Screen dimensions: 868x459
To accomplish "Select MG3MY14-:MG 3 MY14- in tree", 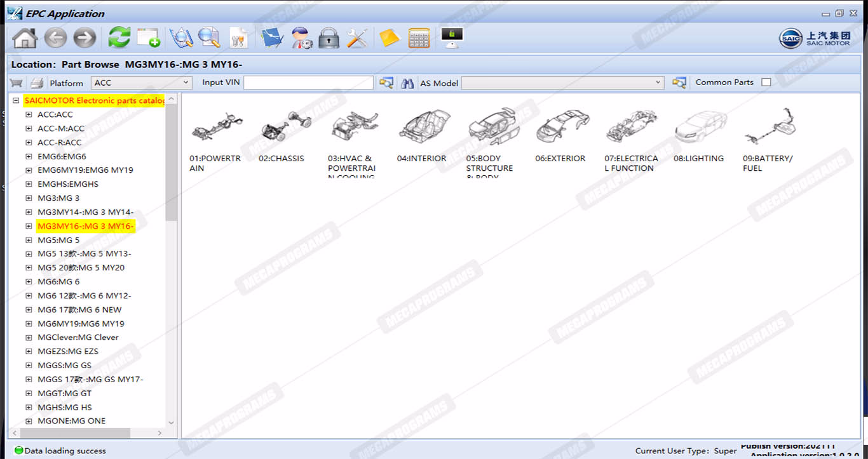I will pyautogui.click(x=85, y=212).
